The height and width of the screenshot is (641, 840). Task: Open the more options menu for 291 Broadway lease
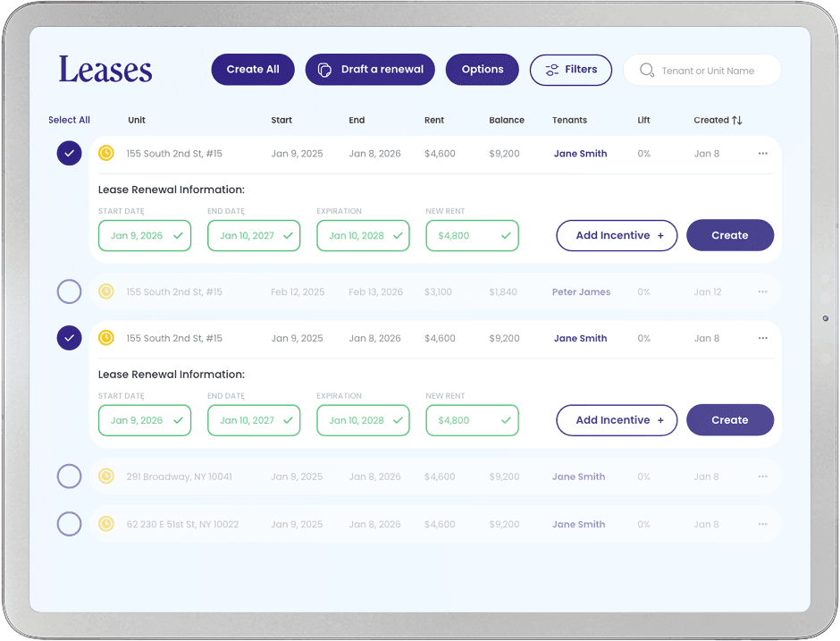(762, 477)
